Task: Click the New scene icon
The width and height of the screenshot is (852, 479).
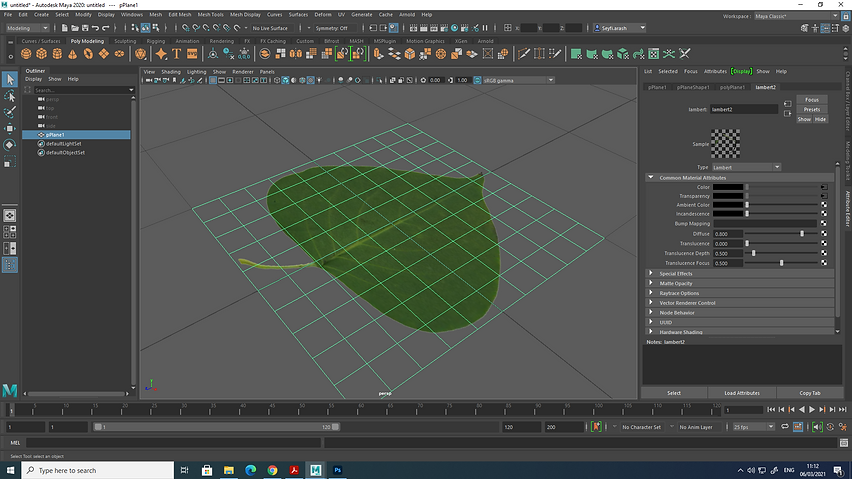Action: coord(65,28)
